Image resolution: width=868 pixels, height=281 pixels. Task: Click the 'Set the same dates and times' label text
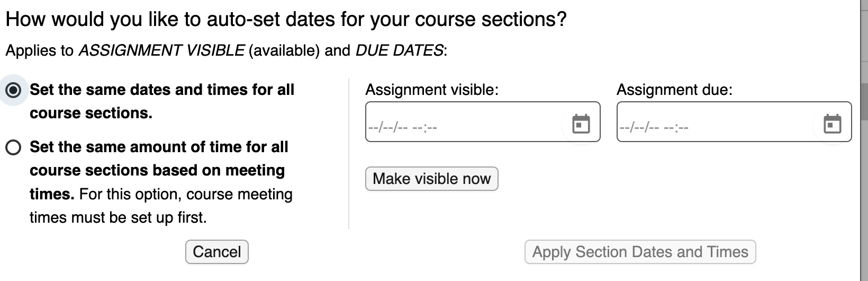(x=162, y=101)
